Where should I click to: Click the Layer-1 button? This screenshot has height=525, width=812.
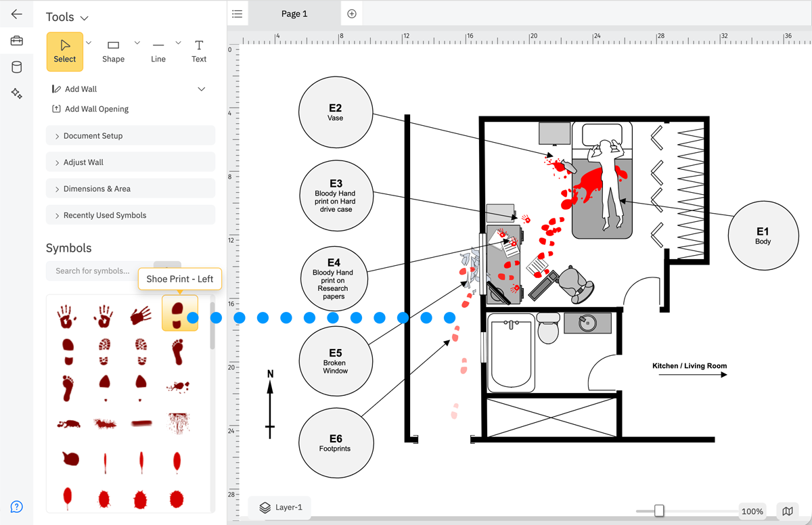[x=279, y=507]
